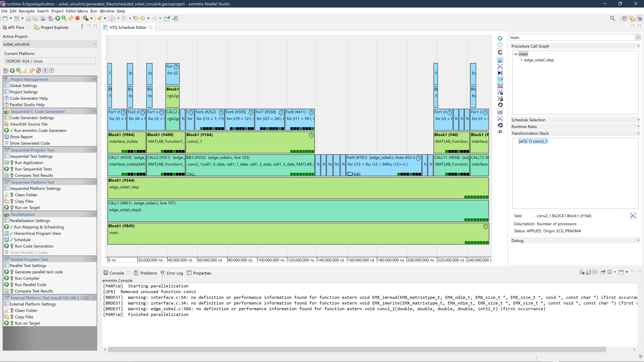644x362 pixels.
Task: Select the For6 (#761) loop block
Action: tap(384, 165)
